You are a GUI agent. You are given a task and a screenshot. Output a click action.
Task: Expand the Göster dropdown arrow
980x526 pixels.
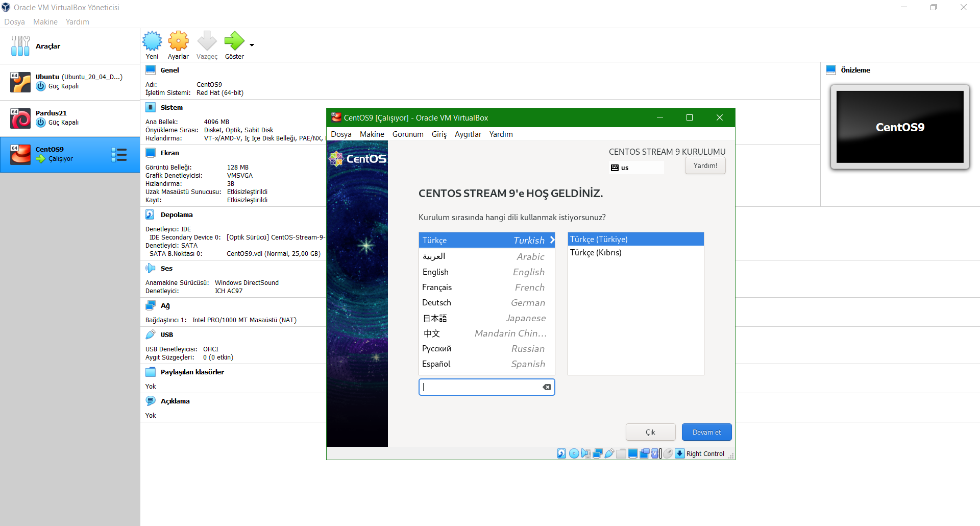click(x=252, y=45)
